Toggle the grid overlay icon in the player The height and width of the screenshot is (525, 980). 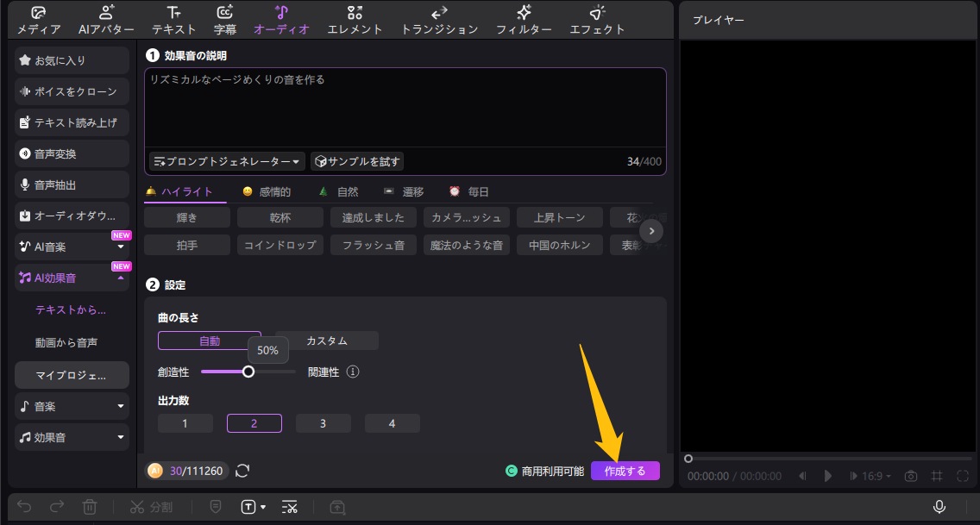coord(936,475)
